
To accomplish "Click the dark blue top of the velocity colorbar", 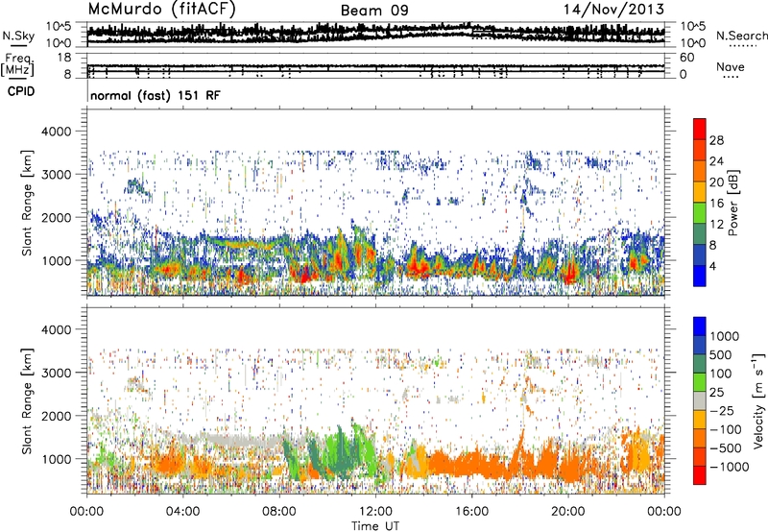I will pyautogui.click(x=700, y=326).
